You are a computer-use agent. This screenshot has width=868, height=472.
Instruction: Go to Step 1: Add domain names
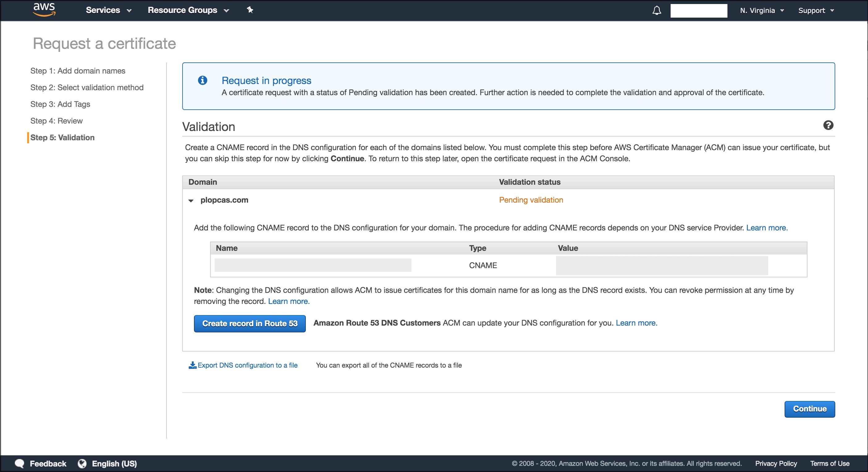coord(78,71)
